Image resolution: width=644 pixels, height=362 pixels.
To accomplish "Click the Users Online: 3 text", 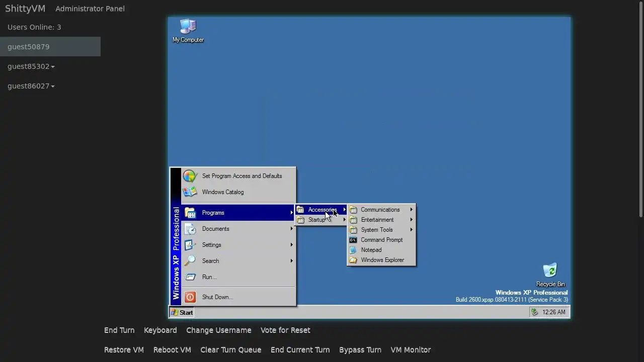I will [34, 27].
